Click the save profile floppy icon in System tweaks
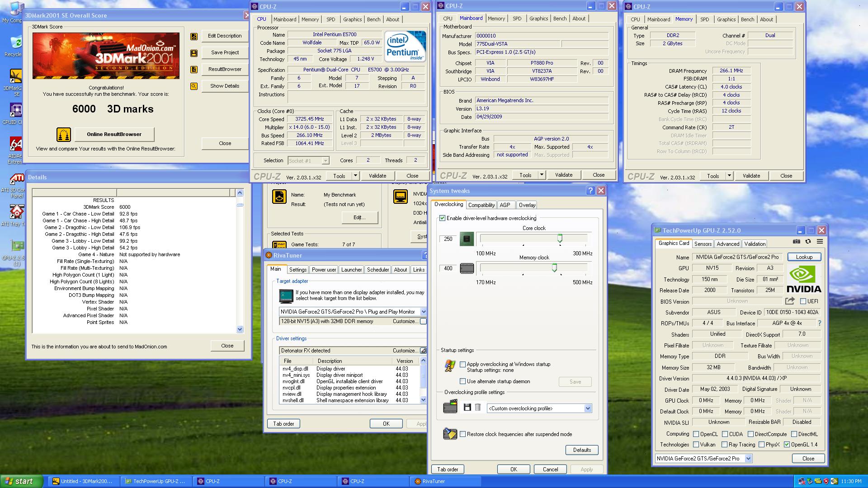Screen dimensions: 868x488 467,408
